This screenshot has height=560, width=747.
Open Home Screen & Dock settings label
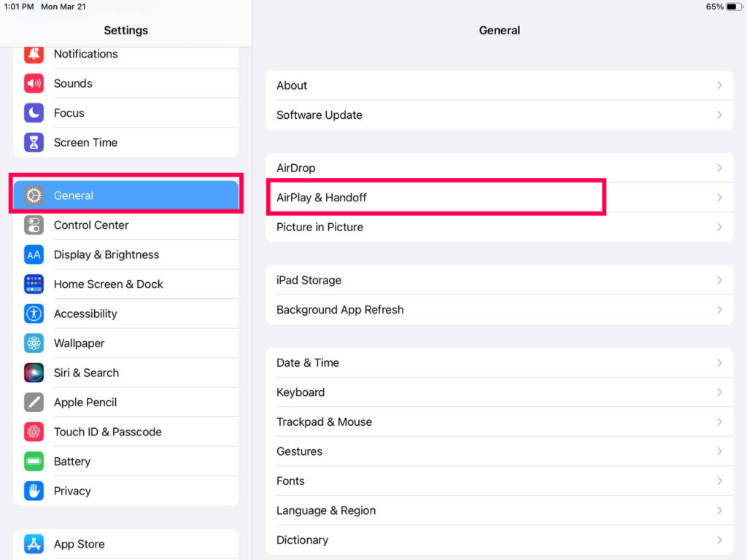coord(108,284)
